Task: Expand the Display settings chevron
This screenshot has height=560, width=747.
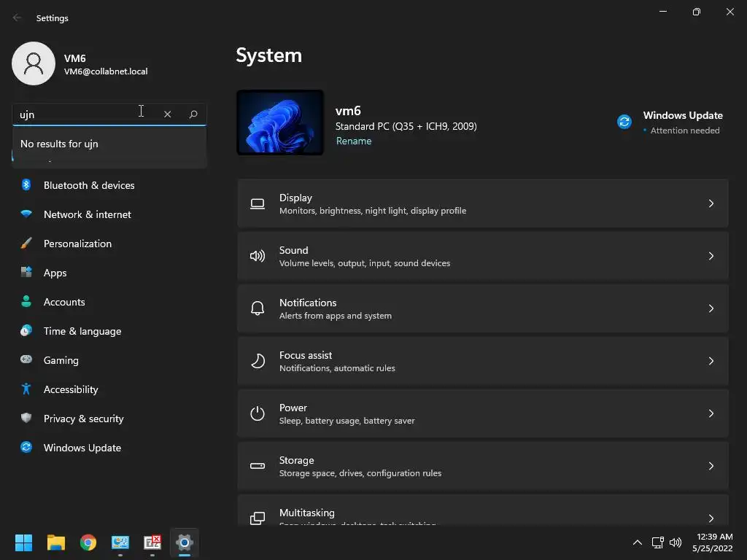Action: click(711, 204)
